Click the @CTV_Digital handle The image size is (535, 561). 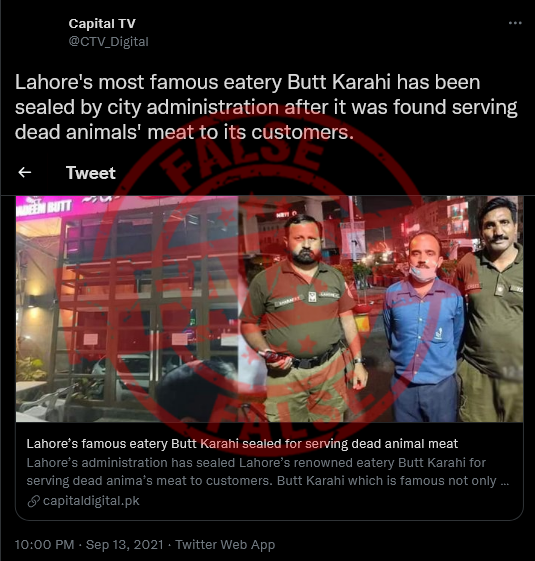click(108, 42)
